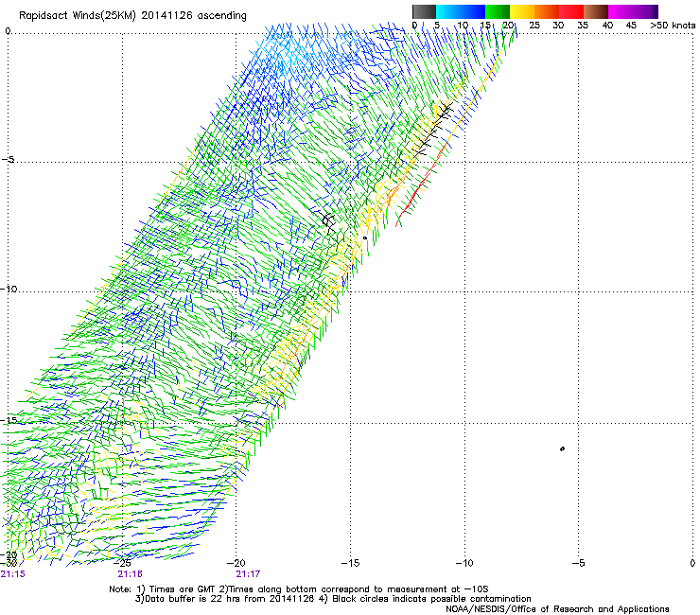
Task: Click the ">50 knots" legend label
Action: pyautogui.click(x=673, y=26)
